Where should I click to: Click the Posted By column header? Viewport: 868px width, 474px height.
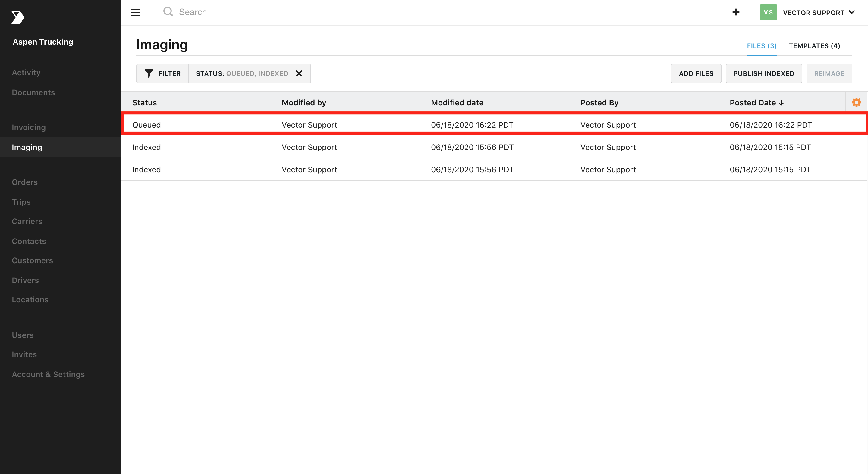tap(599, 103)
